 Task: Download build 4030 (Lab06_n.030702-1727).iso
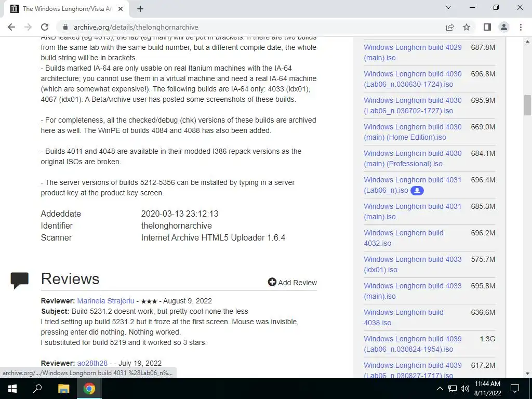click(413, 105)
